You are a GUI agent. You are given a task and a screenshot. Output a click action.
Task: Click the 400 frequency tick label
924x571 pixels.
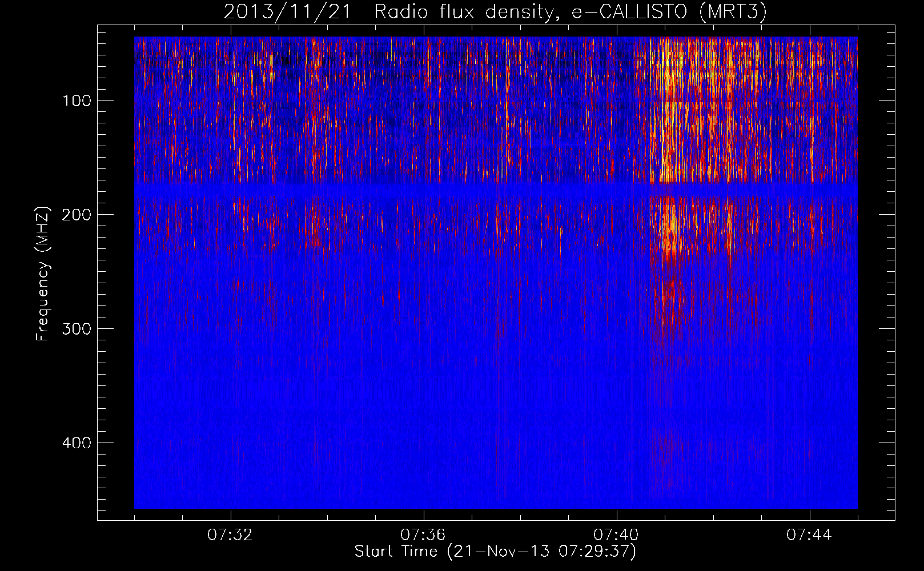(75, 443)
